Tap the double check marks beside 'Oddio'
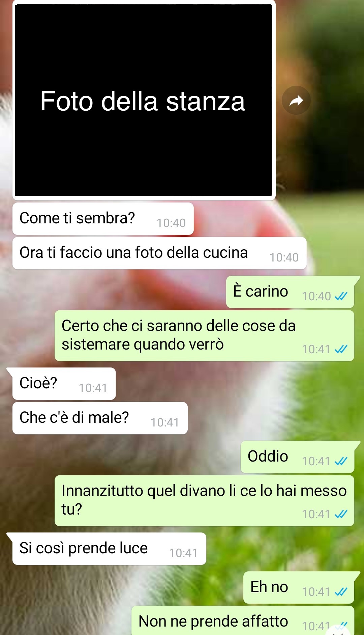The width and height of the screenshot is (364, 635). 341,461
